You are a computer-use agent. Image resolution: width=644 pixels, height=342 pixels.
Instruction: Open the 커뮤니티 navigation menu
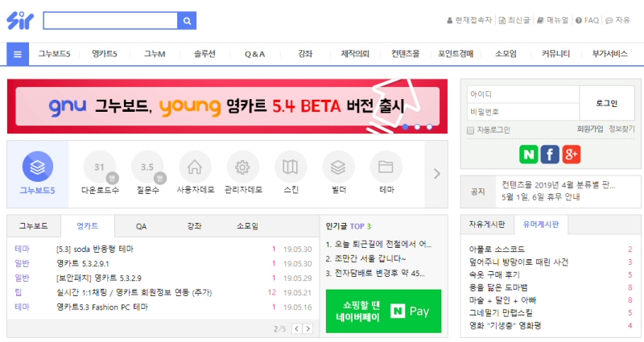(555, 54)
